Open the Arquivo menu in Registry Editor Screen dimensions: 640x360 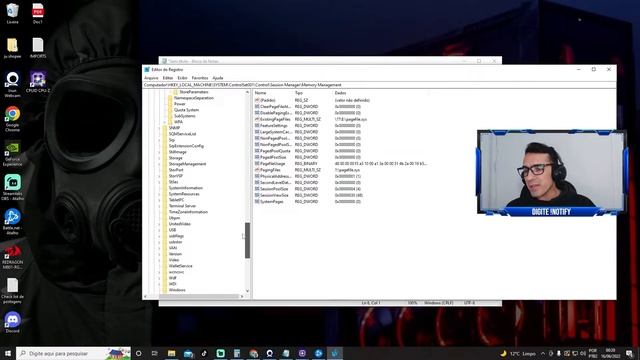(151, 78)
